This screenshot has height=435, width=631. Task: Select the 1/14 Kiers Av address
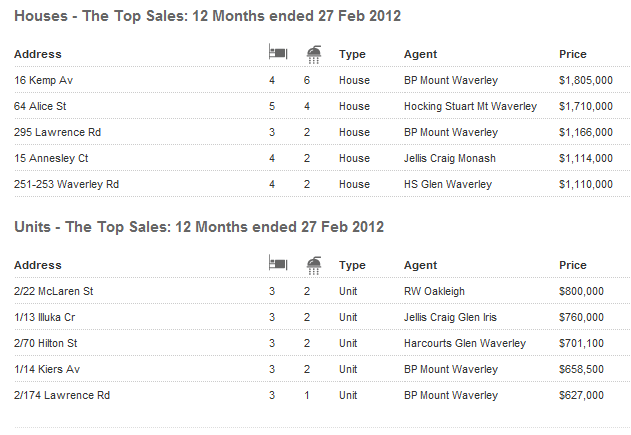47,369
